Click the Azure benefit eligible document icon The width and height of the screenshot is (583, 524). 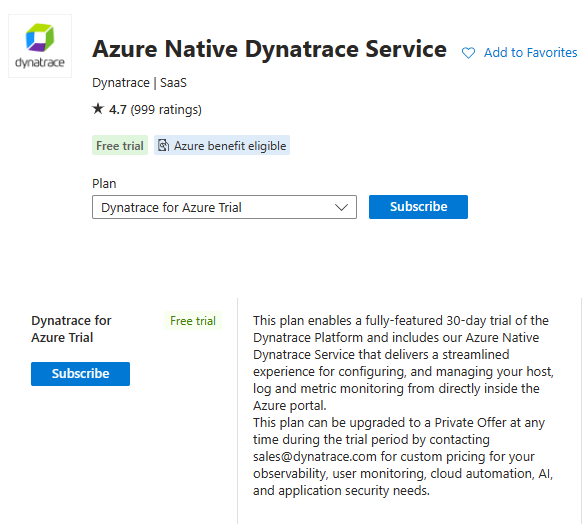(164, 145)
